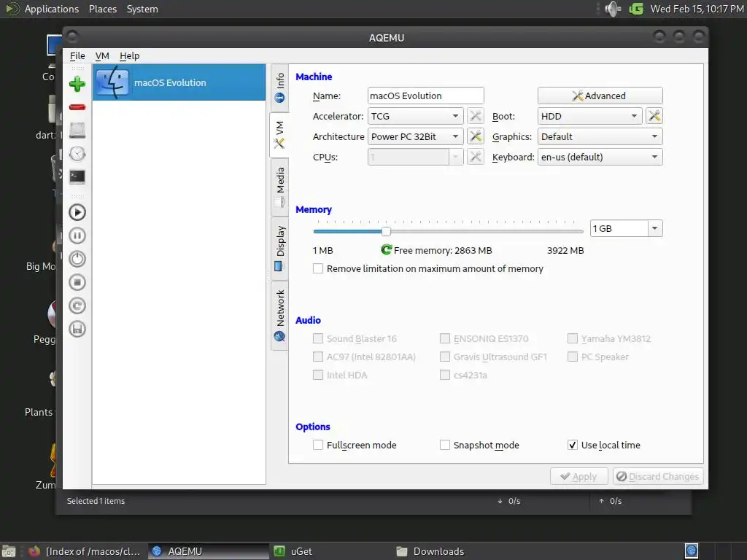Click the volume speaker icon in system tray

coord(613,9)
